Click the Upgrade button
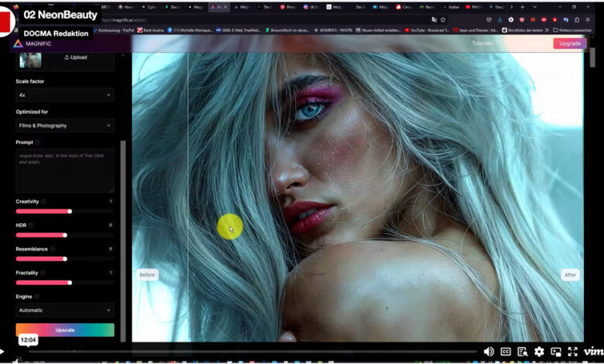This screenshot has height=364, width=604. click(569, 43)
